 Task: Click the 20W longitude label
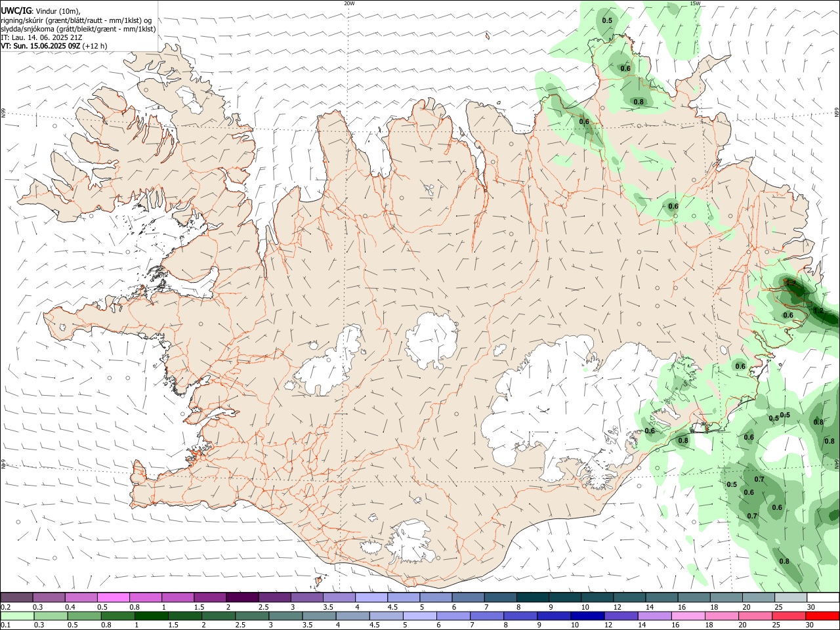pyautogui.click(x=349, y=3)
